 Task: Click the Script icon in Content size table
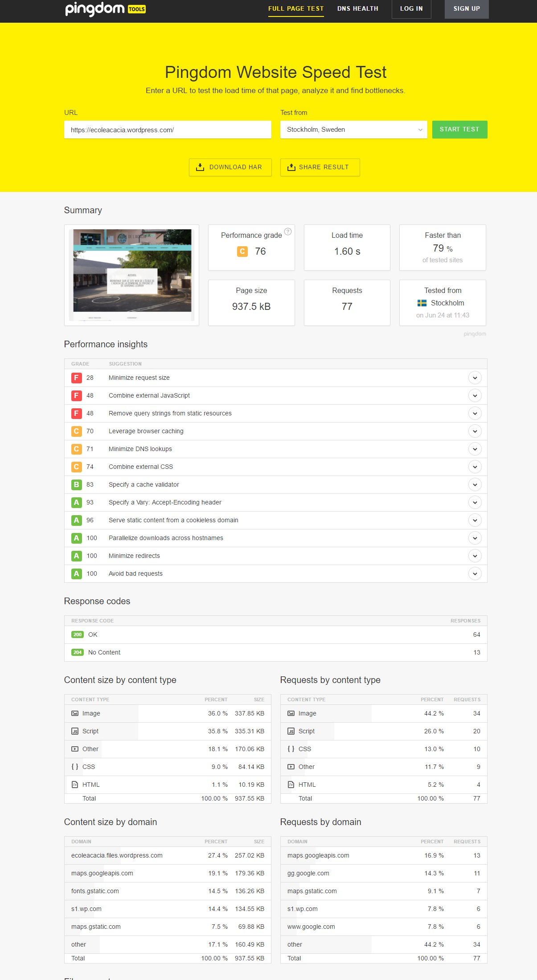click(75, 731)
